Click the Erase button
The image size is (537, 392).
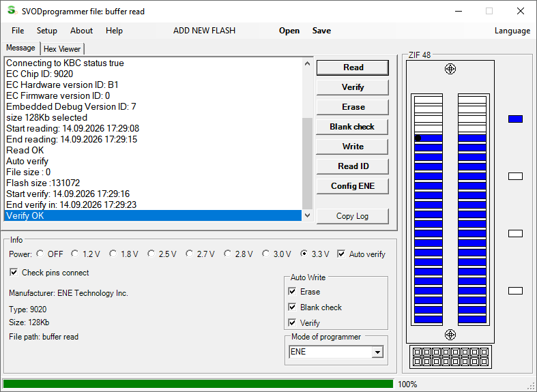coord(353,107)
